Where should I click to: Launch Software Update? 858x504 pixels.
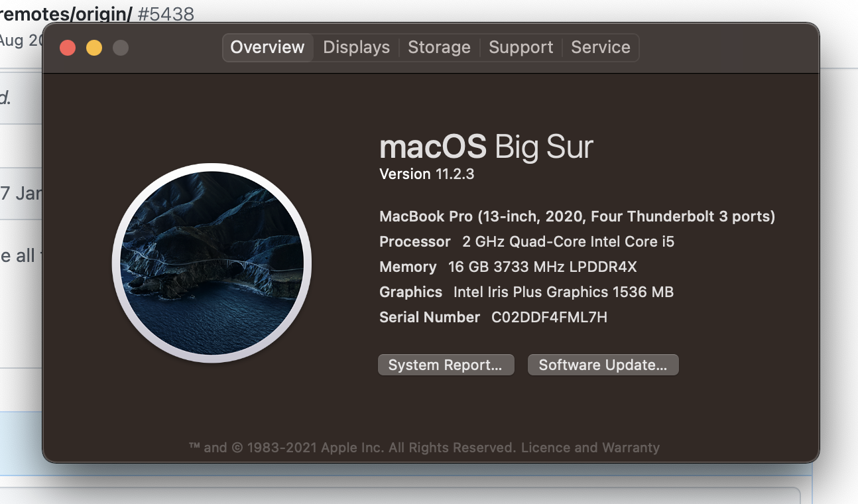click(x=603, y=365)
